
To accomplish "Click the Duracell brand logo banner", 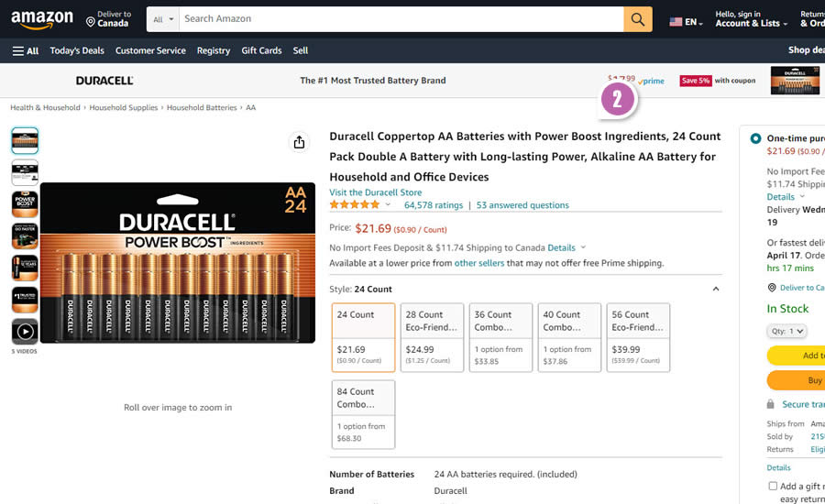I will coord(104,81).
